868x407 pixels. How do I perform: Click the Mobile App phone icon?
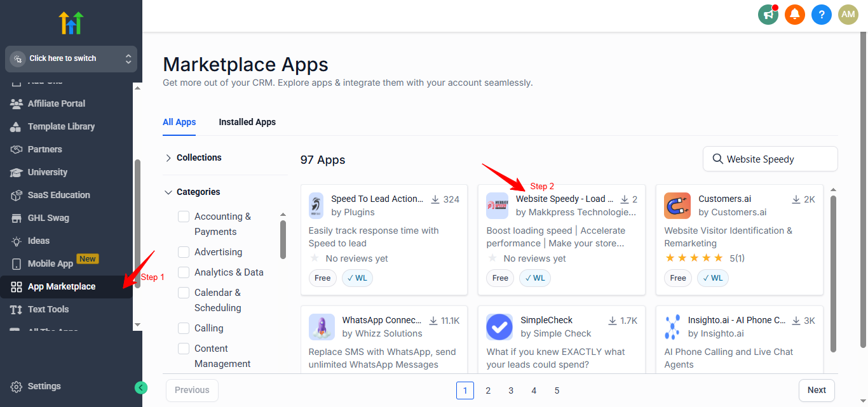[x=17, y=264]
